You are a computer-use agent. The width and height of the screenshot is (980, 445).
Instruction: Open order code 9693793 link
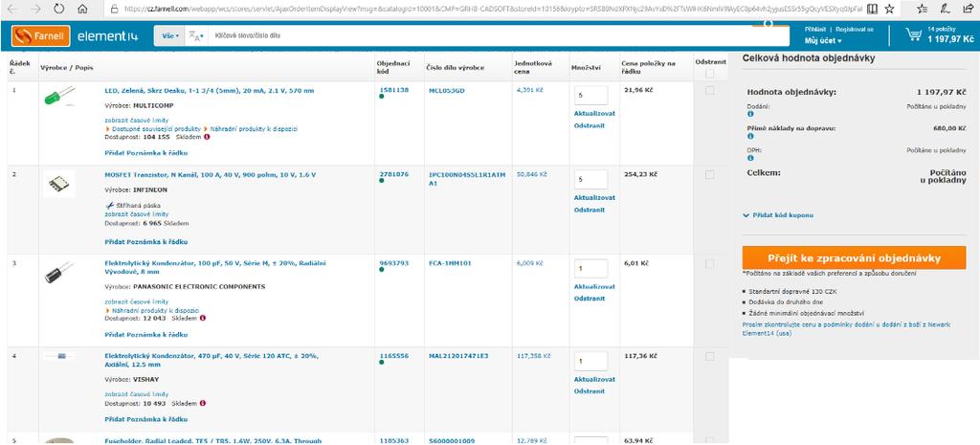[393, 263]
